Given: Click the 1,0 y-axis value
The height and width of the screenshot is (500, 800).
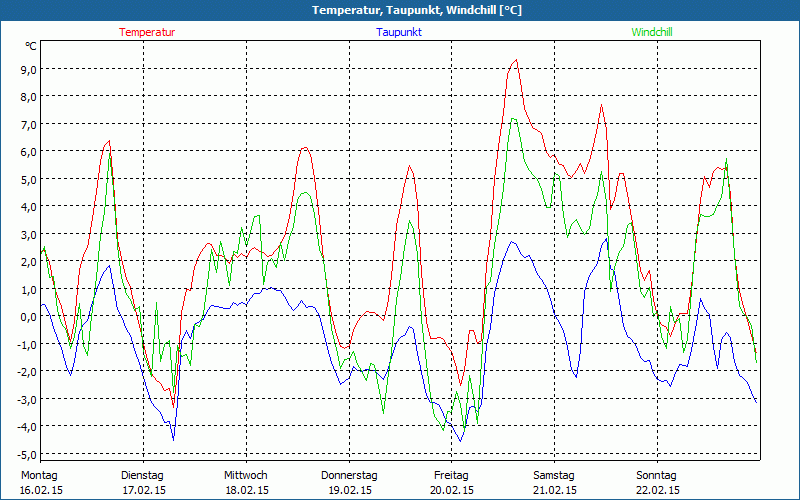Looking at the screenshot, I should [x=28, y=290].
